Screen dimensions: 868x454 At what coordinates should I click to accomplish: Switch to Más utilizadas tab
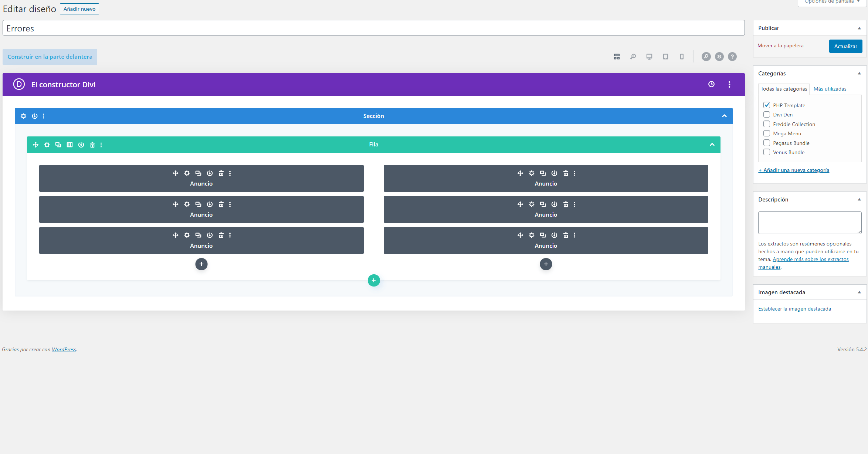[x=830, y=89]
